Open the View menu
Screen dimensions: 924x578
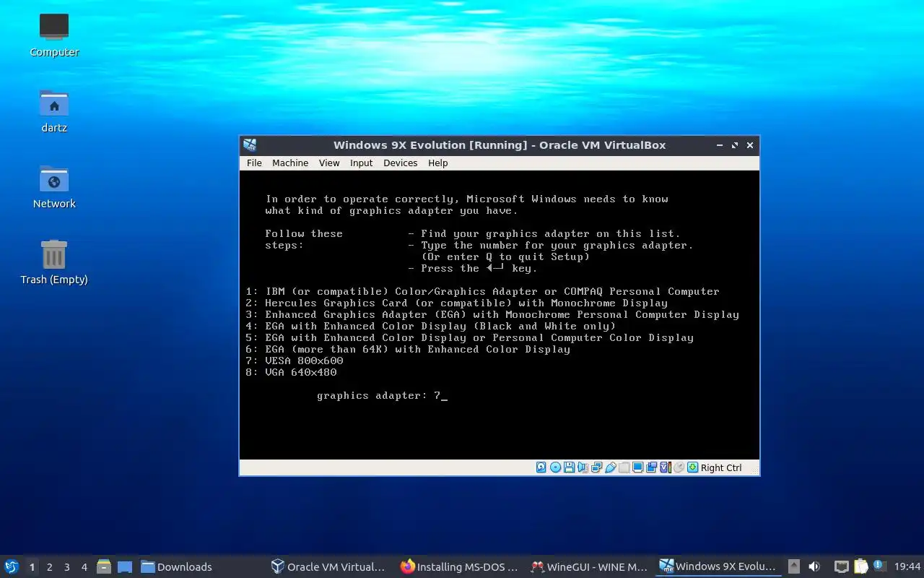pos(329,163)
